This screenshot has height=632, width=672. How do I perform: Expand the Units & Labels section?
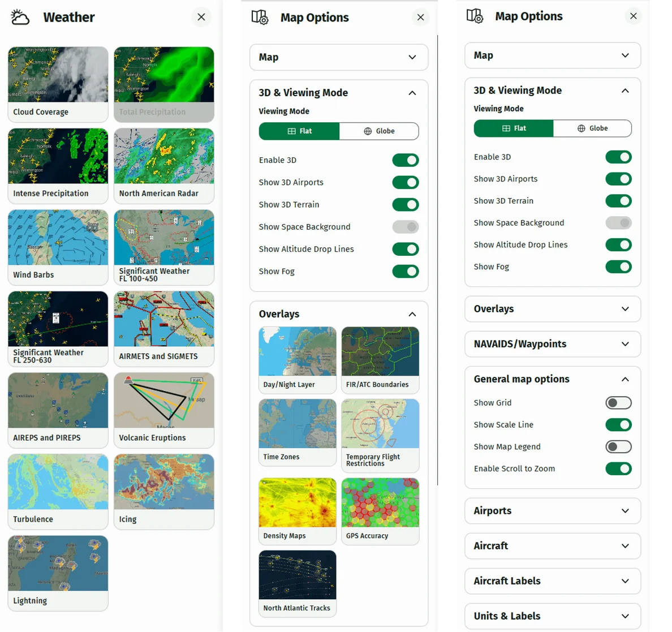point(553,616)
